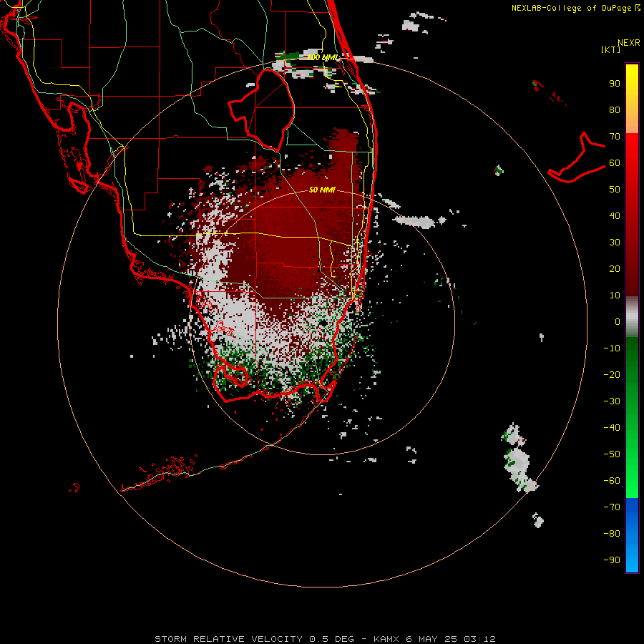Select the -10 value on velocity scale
Viewport: 644px width, 644px height.
(x=612, y=348)
